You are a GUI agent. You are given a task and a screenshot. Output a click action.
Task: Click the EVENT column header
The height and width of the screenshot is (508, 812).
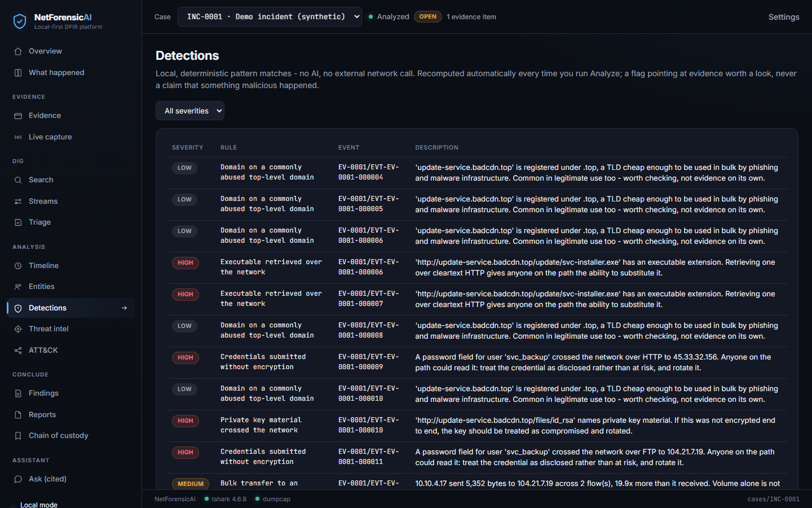[x=349, y=148]
